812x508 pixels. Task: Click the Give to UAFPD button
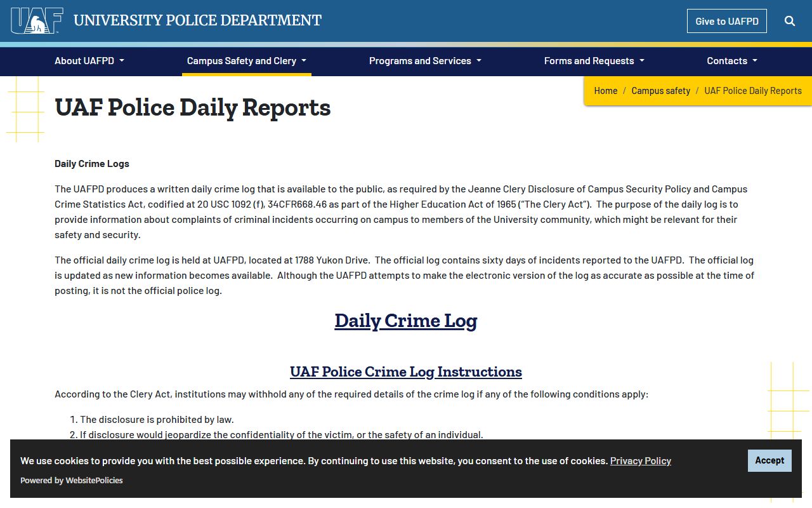(727, 21)
